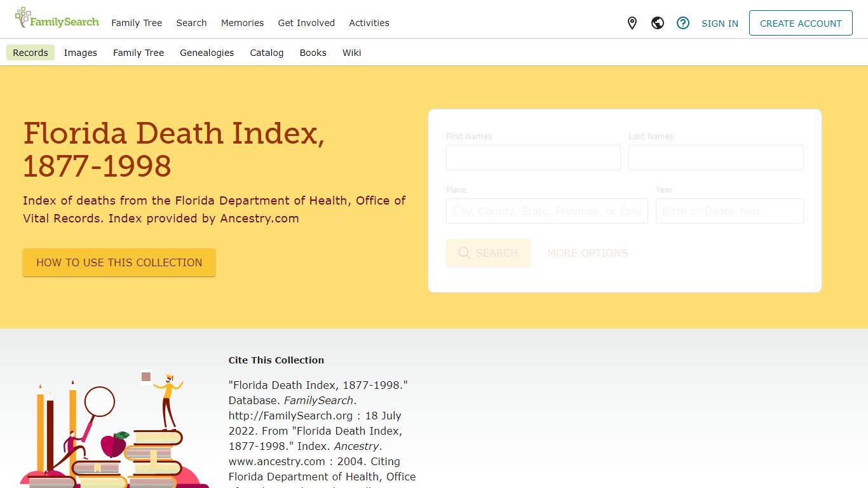
Task: Switch to the Wiki tab
Action: coord(352,53)
